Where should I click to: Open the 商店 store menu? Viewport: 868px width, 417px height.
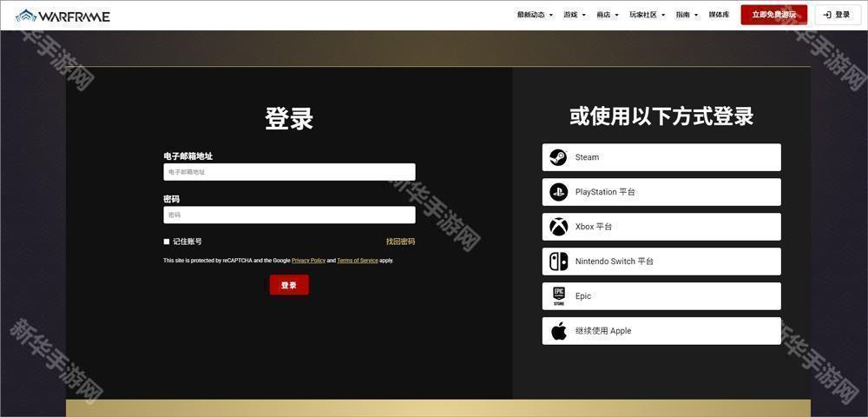click(x=607, y=15)
